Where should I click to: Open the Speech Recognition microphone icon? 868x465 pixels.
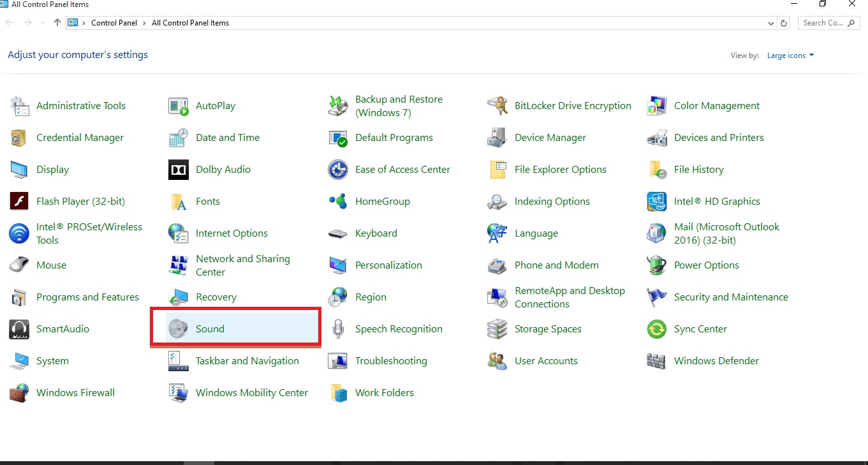(x=338, y=329)
